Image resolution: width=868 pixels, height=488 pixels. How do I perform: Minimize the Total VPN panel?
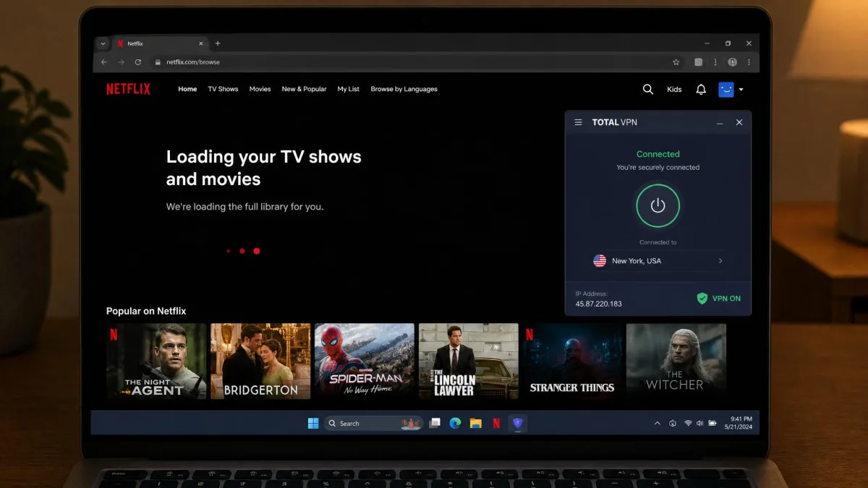719,123
